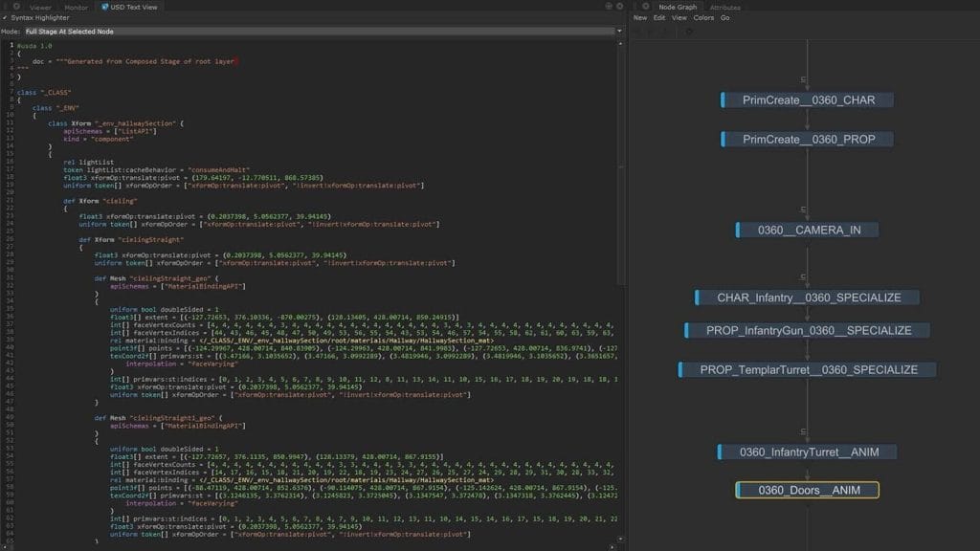This screenshot has width=980, height=551.
Task: Click the settings icon in node graph toolbar
Action: tap(689, 32)
